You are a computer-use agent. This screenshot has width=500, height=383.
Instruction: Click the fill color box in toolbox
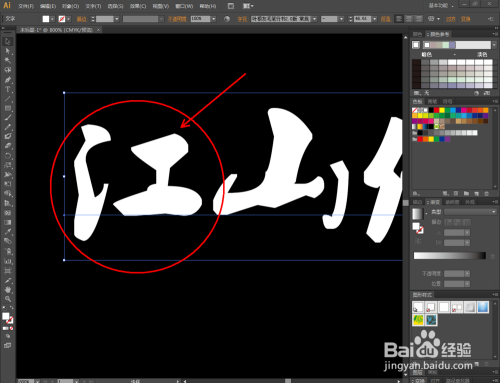point(6,316)
